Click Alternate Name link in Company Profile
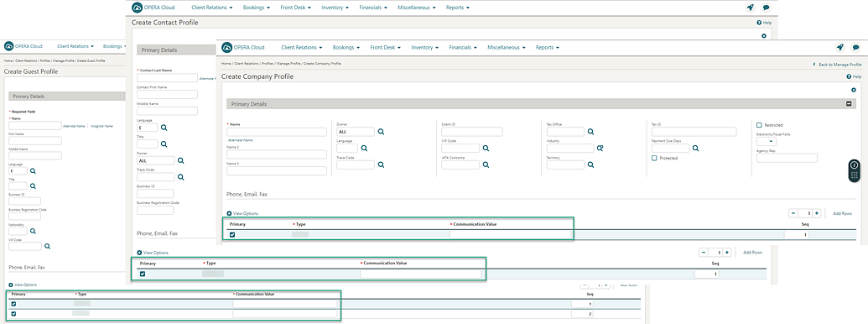The width and height of the screenshot is (868, 324). [x=241, y=141]
